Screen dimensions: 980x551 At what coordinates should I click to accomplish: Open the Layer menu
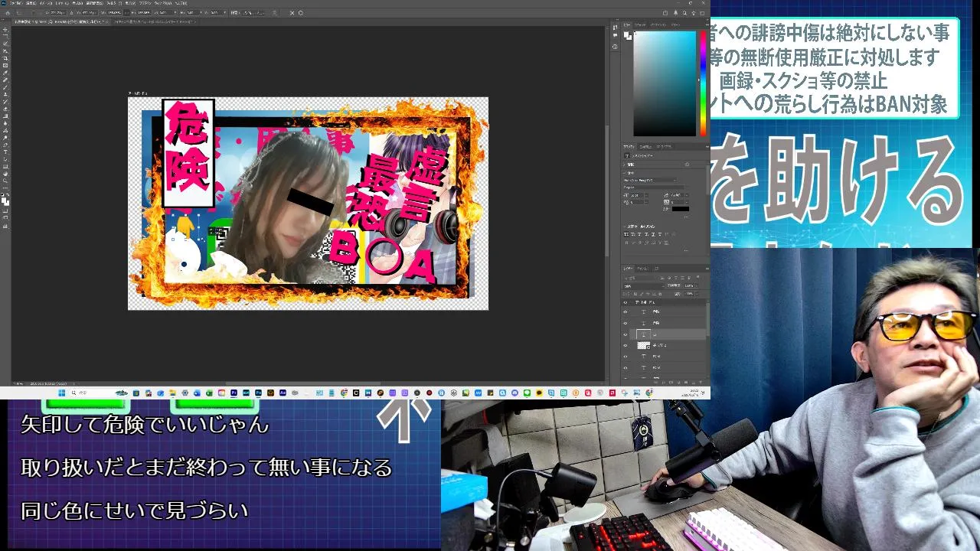click(x=62, y=3)
